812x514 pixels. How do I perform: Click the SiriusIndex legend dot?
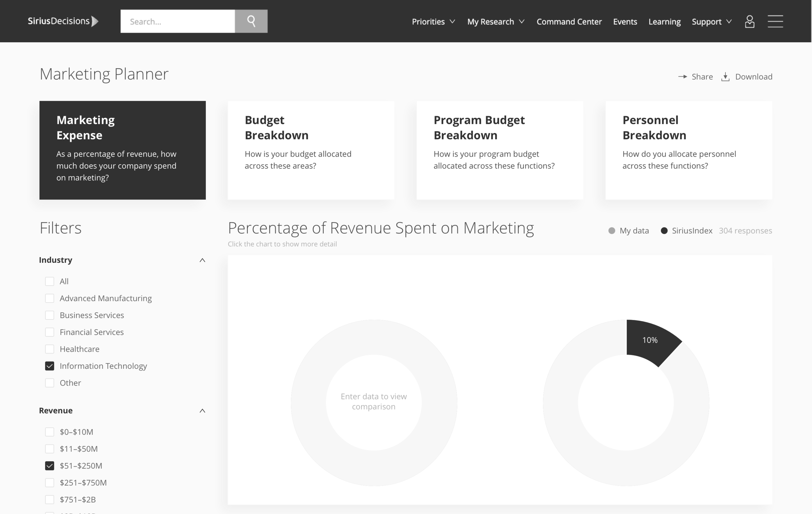(x=664, y=231)
